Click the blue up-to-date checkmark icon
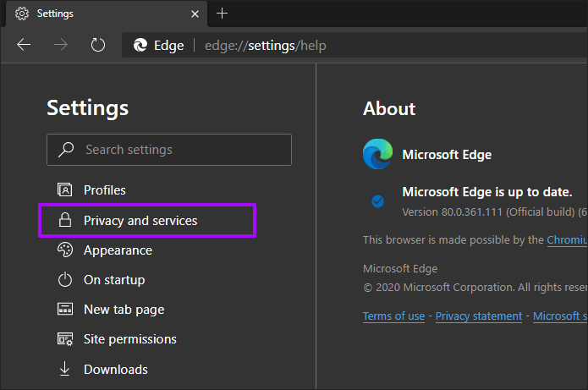588x390 pixels. pyautogui.click(x=377, y=201)
